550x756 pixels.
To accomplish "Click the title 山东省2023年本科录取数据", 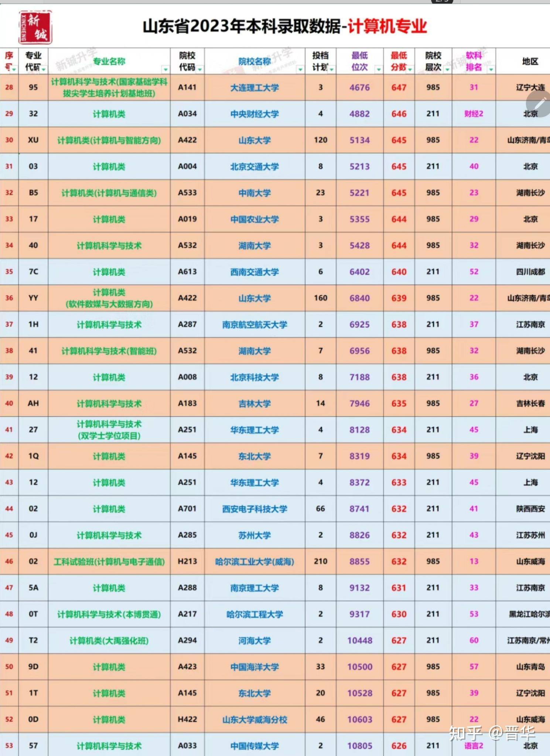I will (x=242, y=27).
